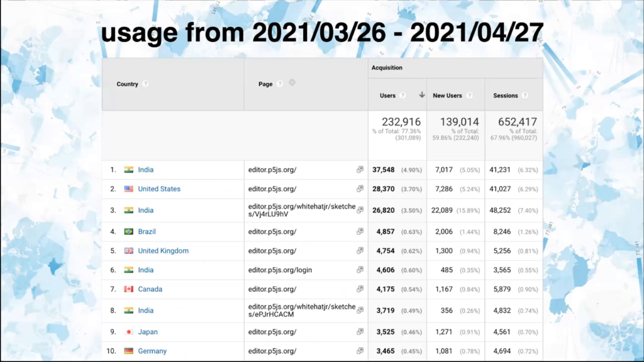The image size is (644, 362).
Task: Open the Canada country link
Action: [150, 289]
